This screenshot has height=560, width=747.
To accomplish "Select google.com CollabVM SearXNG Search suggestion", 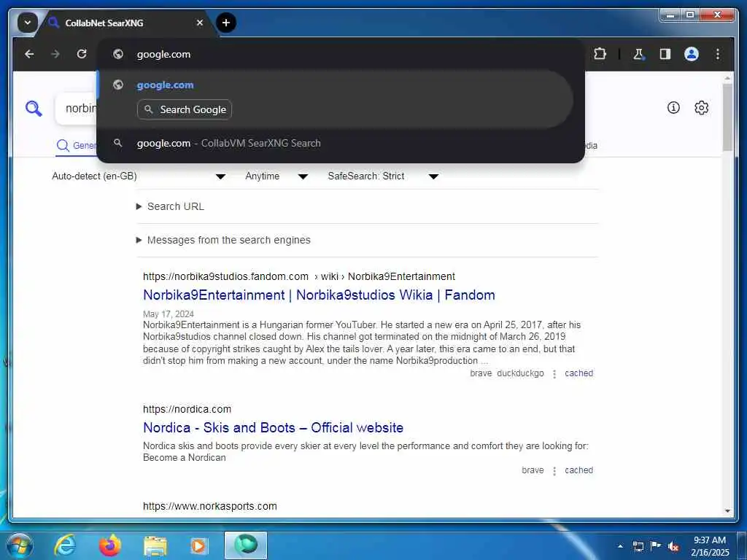I will pyautogui.click(x=340, y=144).
